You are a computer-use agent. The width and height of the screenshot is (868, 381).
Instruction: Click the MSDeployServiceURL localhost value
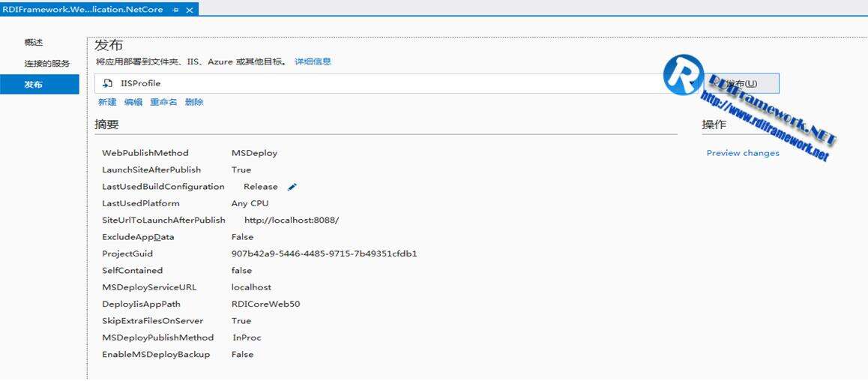tap(251, 287)
